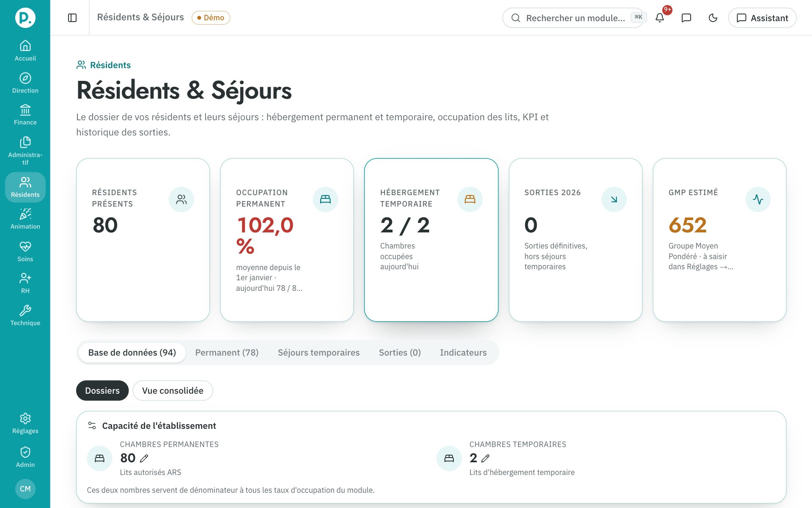Open the Sorties 2026 card
The height and width of the screenshot is (508, 812).
(576, 240)
